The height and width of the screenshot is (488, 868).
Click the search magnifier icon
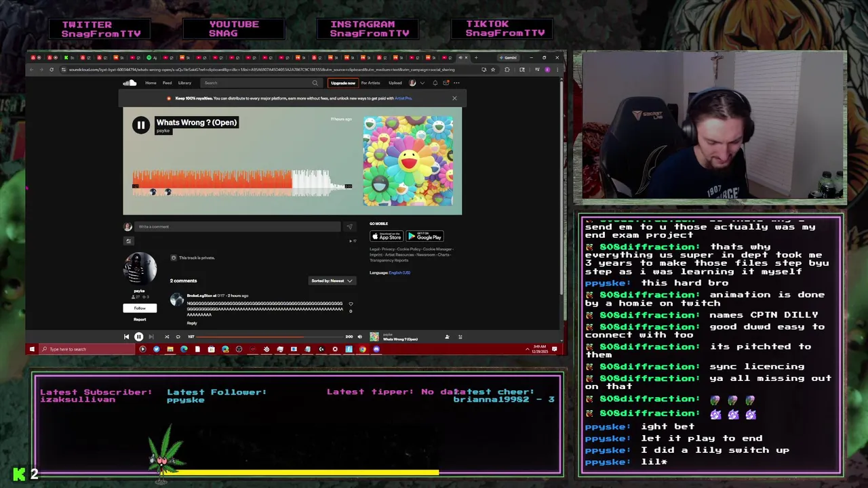pyautogui.click(x=315, y=83)
